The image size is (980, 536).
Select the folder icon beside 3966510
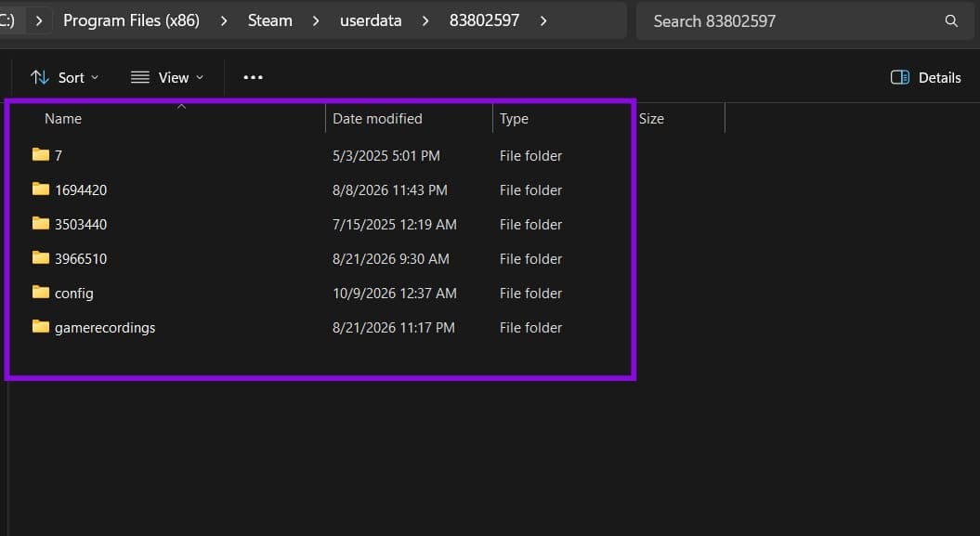tap(41, 257)
